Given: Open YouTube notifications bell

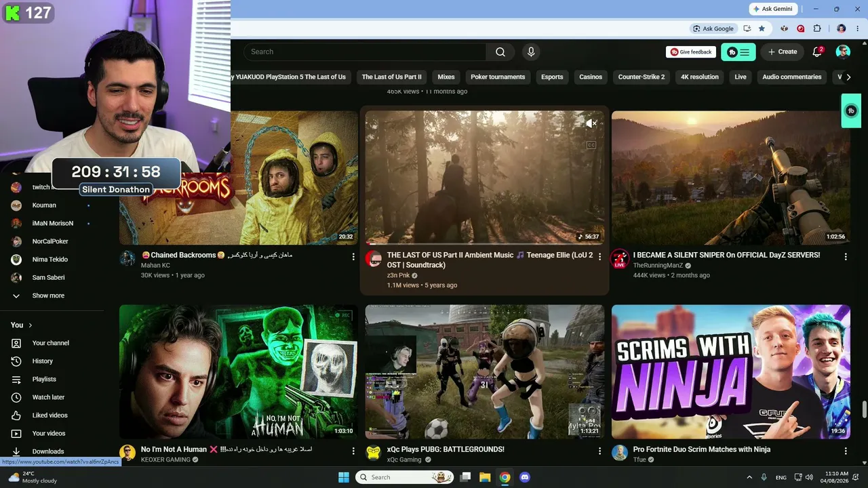Looking at the screenshot, I should point(817,52).
